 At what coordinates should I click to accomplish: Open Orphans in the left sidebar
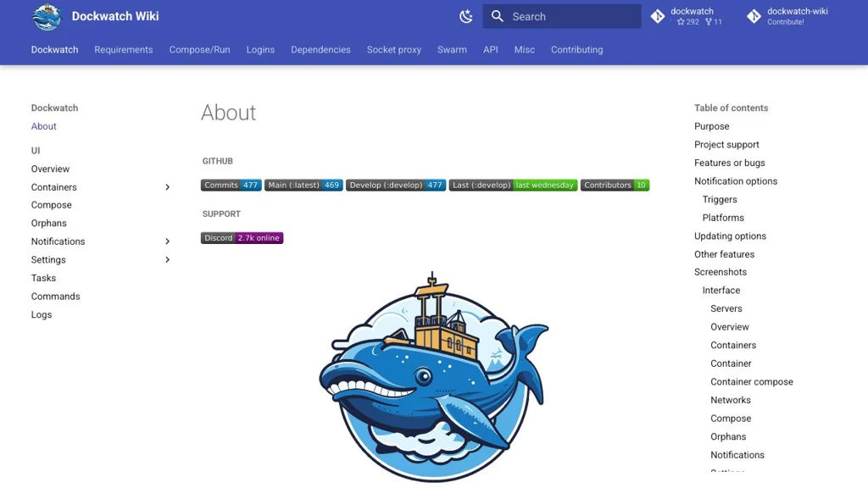click(48, 223)
